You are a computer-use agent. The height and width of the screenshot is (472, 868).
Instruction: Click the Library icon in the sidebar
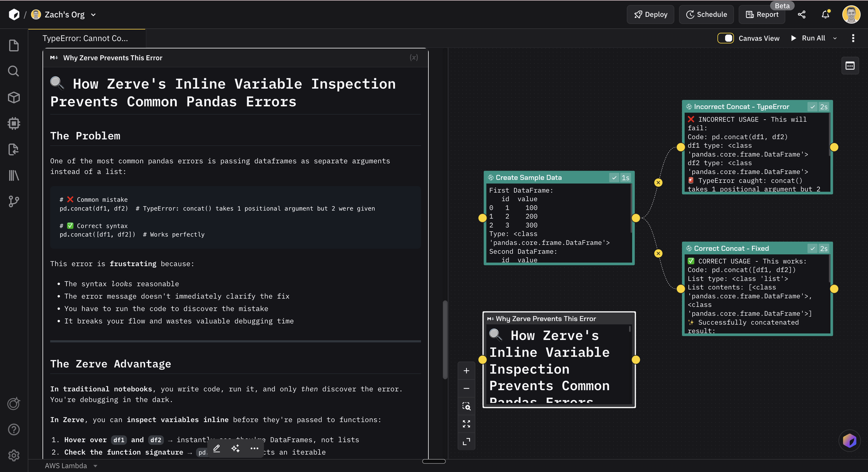click(14, 175)
